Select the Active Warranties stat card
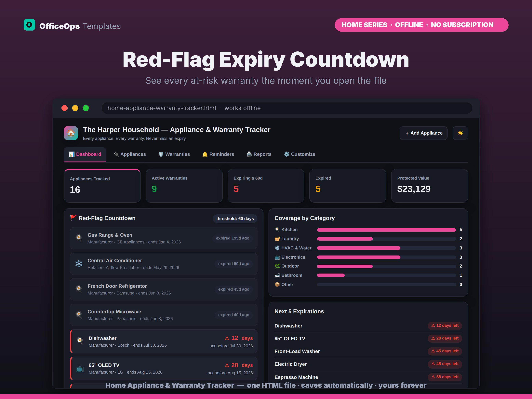The height and width of the screenshot is (399, 532). 184,186
